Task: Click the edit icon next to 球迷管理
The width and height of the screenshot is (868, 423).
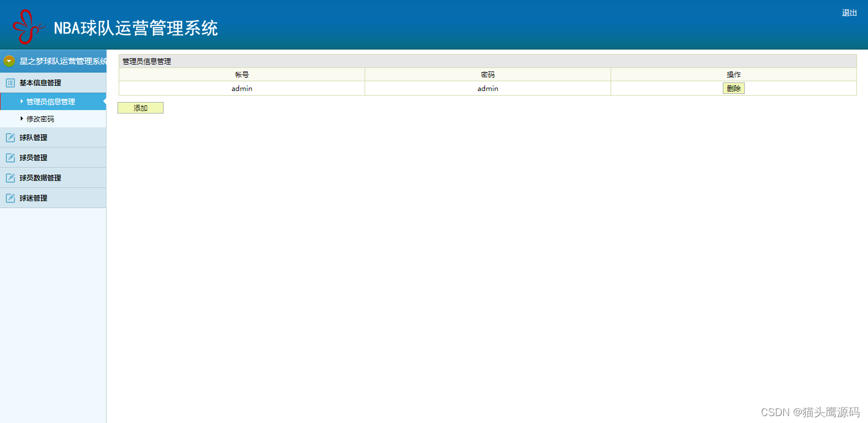Action: point(10,198)
